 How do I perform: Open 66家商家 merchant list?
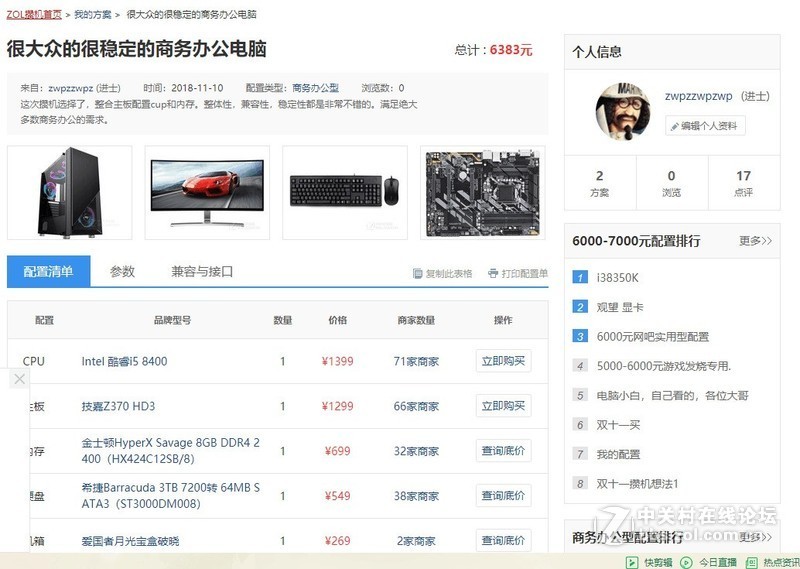[416, 406]
